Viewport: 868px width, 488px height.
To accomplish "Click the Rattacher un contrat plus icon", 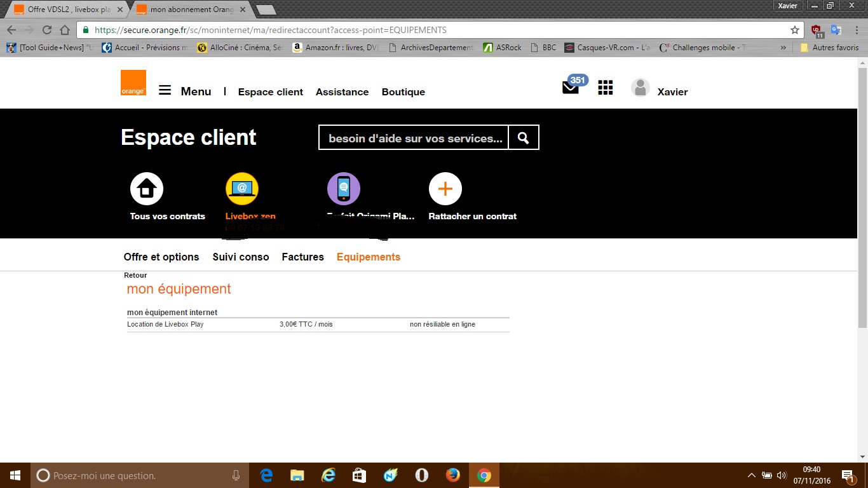I will 445,187.
